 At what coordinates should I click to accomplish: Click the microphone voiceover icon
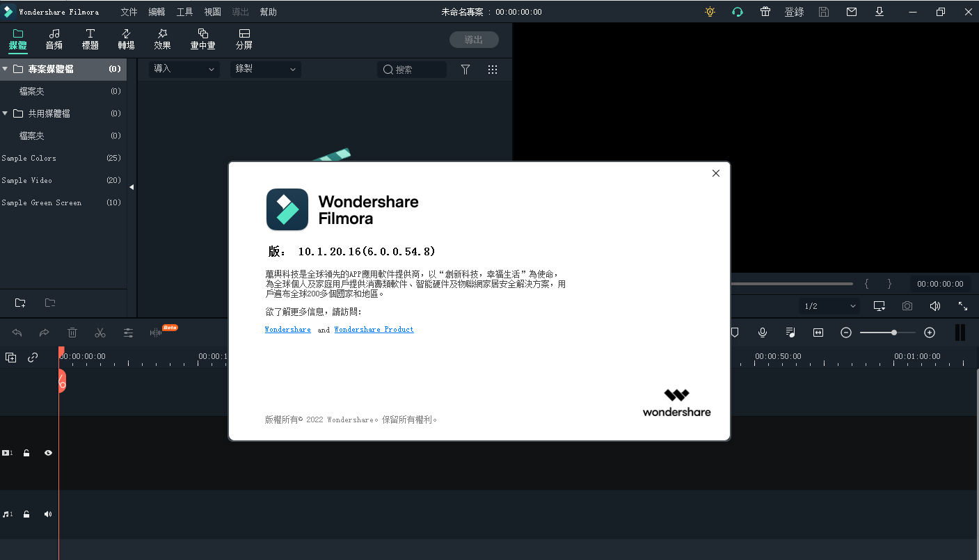coord(763,333)
